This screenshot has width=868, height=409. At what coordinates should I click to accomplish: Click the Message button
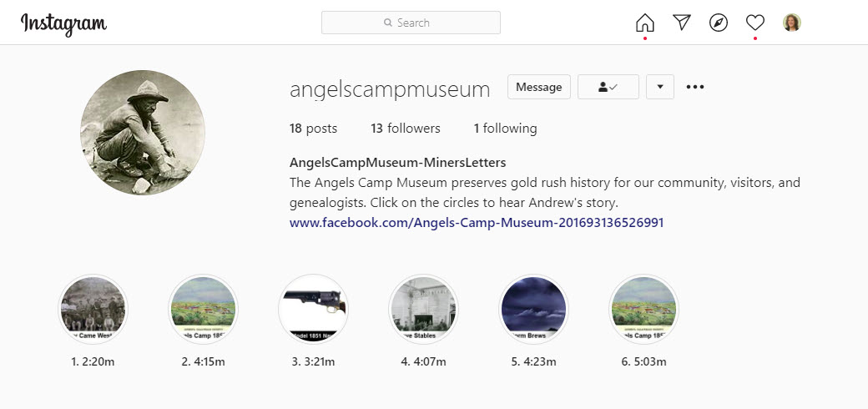pyautogui.click(x=538, y=87)
